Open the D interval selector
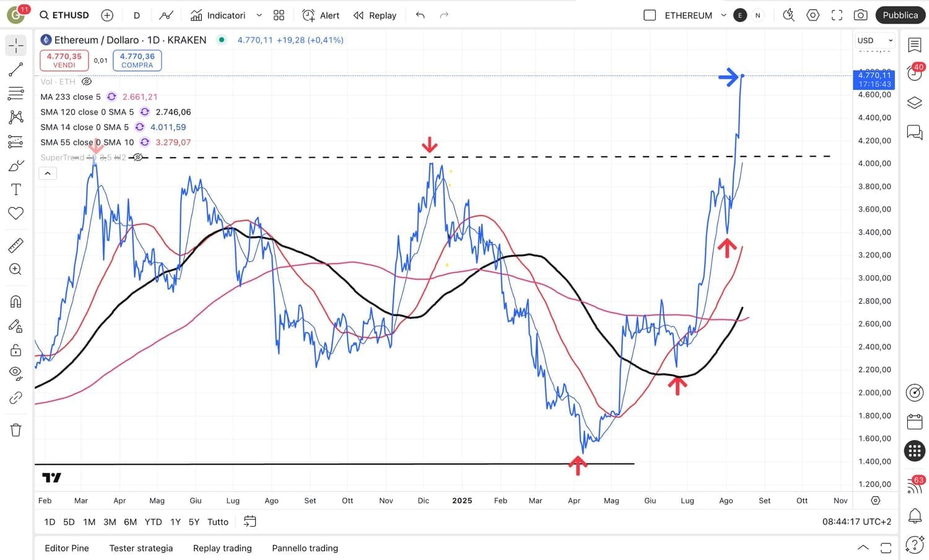The image size is (929, 560). tap(137, 15)
